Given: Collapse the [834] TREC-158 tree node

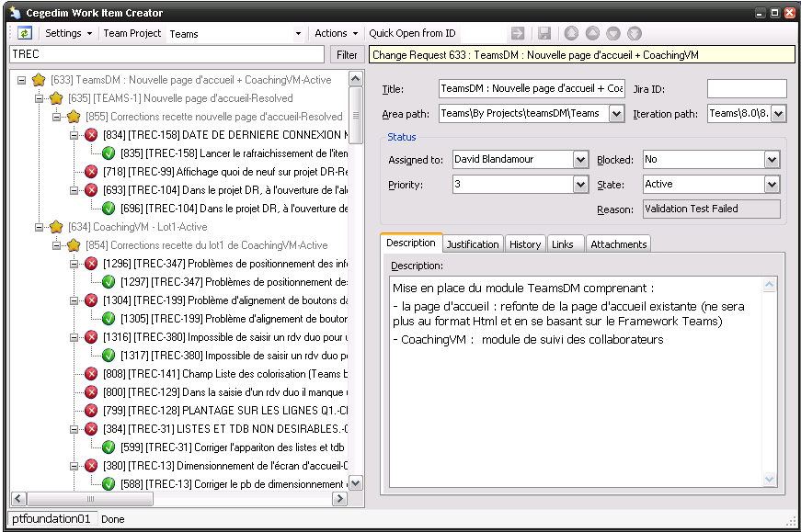Looking at the screenshot, I should [74, 135].
